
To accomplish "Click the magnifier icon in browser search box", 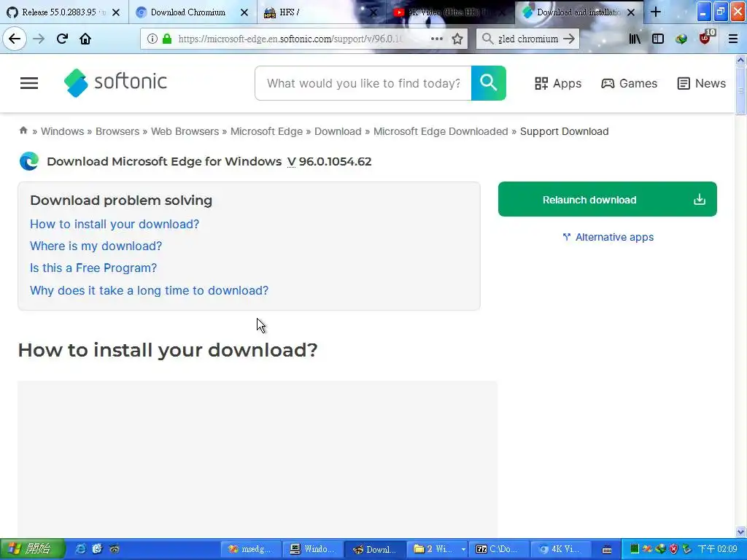I will coord(487,39).
